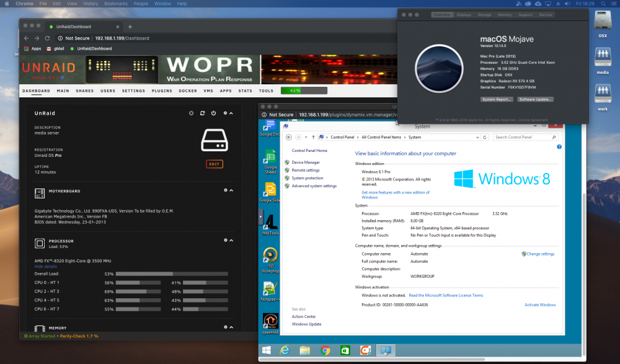Click the power shutdown icon in UnRaid panel

tap(213, 113)
